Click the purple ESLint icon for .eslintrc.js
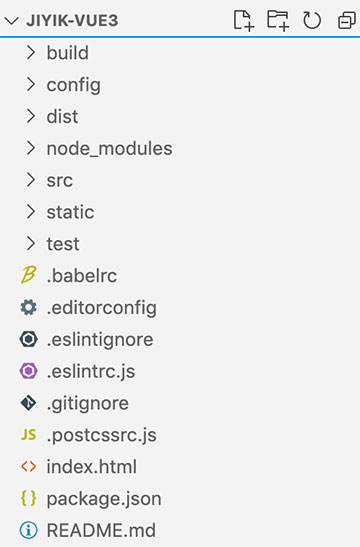Image resolution: width=360 pixels, height=547 pixels. coord(28,371)
